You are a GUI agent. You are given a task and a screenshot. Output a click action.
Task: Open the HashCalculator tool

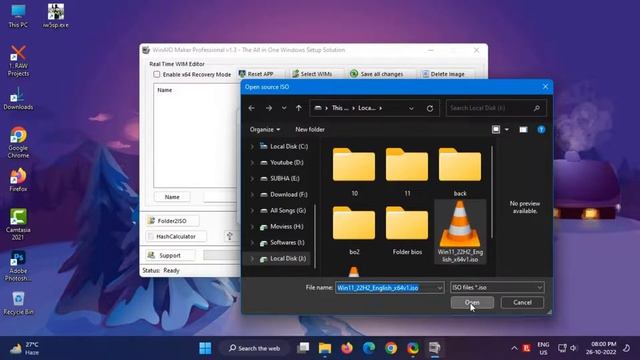(176, 236)
